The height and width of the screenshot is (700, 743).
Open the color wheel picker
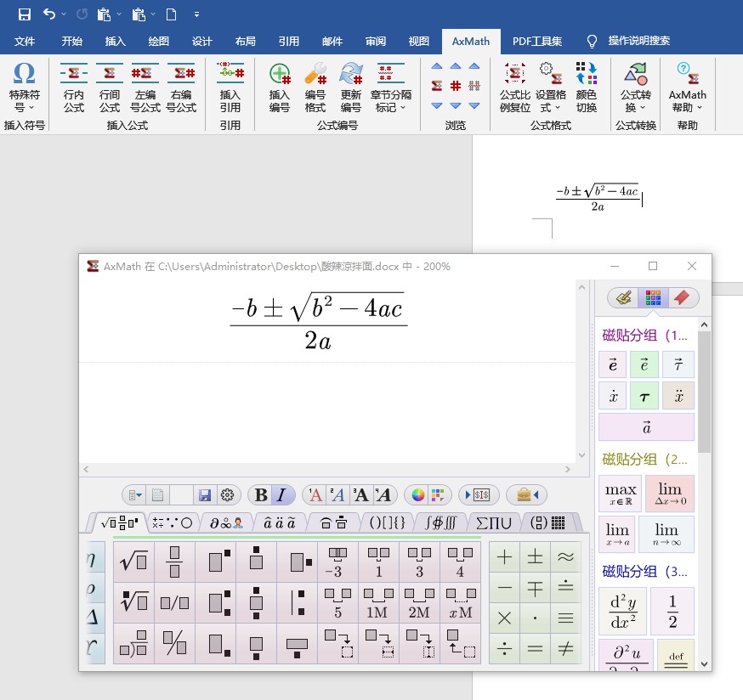417,495
